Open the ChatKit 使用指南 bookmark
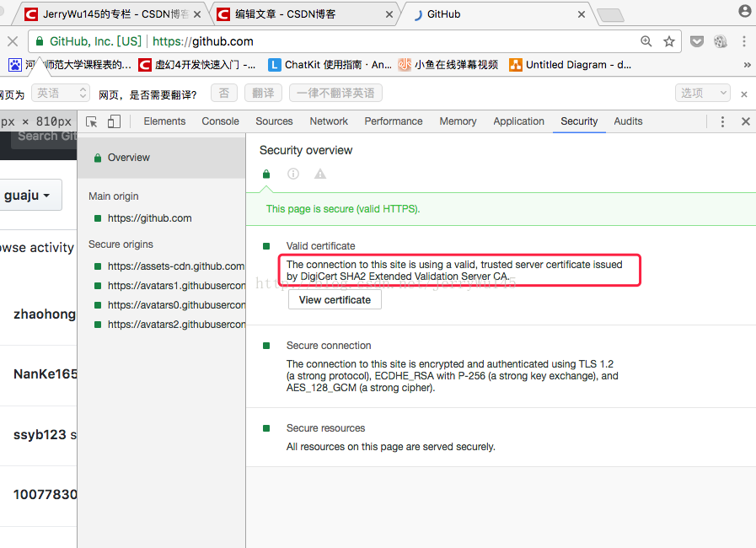The height and width of the screenshot is (548, 756). (x=330, y=65)
